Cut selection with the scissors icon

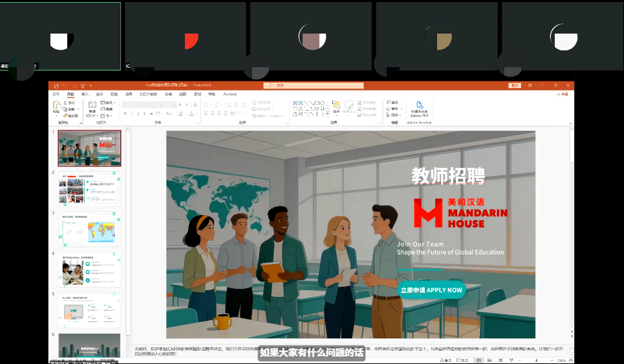coord(69,103)
